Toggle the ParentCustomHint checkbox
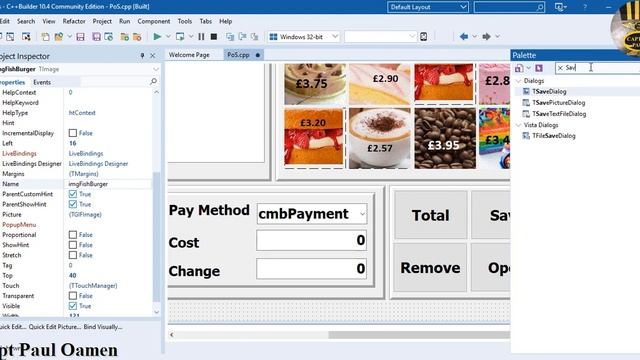 73,194
